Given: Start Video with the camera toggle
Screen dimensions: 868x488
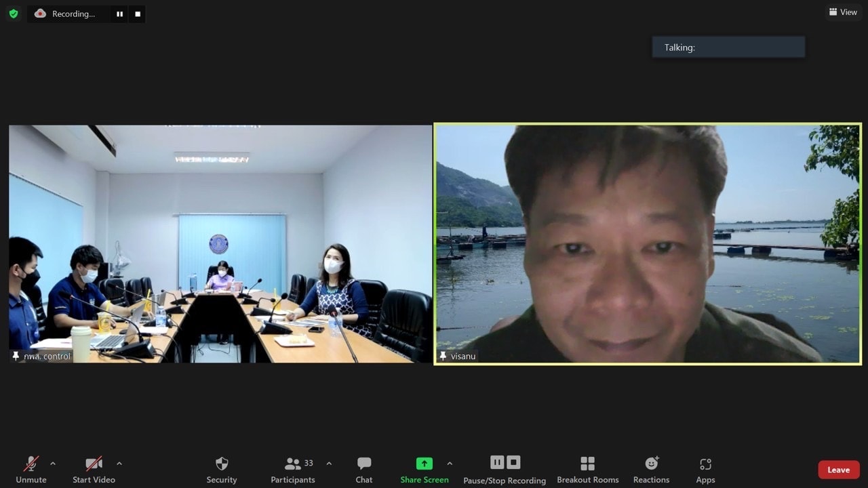Looking at the screenshot, I should tap(94, 469).
